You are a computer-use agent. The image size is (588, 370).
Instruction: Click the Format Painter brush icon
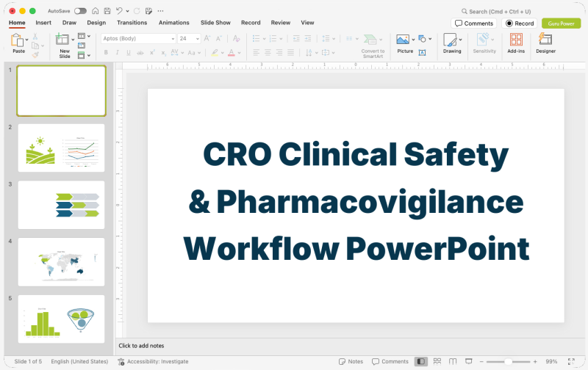35,54
